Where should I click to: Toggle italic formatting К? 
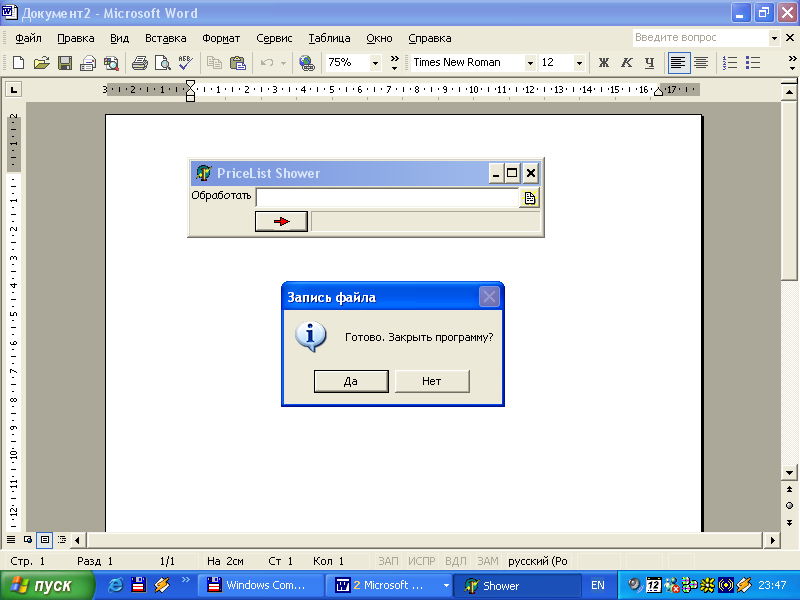pyautogui.click(x=627, y=63)
